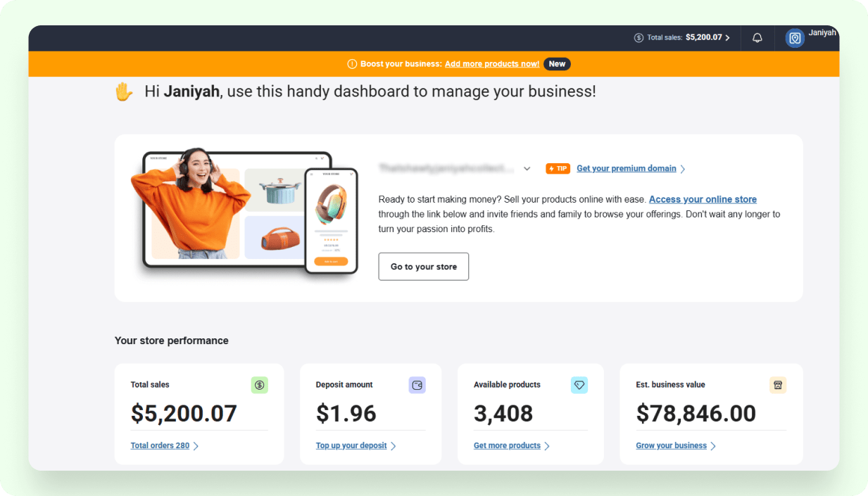
Task: Click the green dollar icon on Total sales card
Action: 260,385
